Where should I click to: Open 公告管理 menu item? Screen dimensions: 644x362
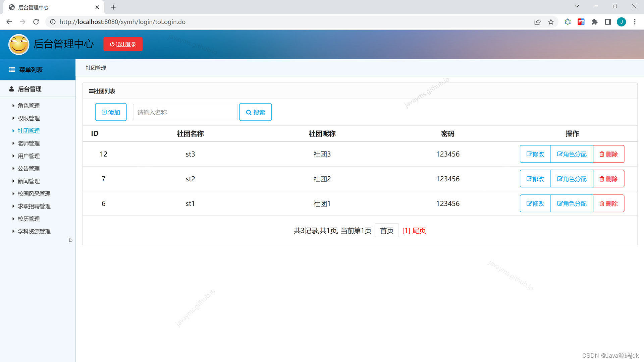click(x=29, y=169)
